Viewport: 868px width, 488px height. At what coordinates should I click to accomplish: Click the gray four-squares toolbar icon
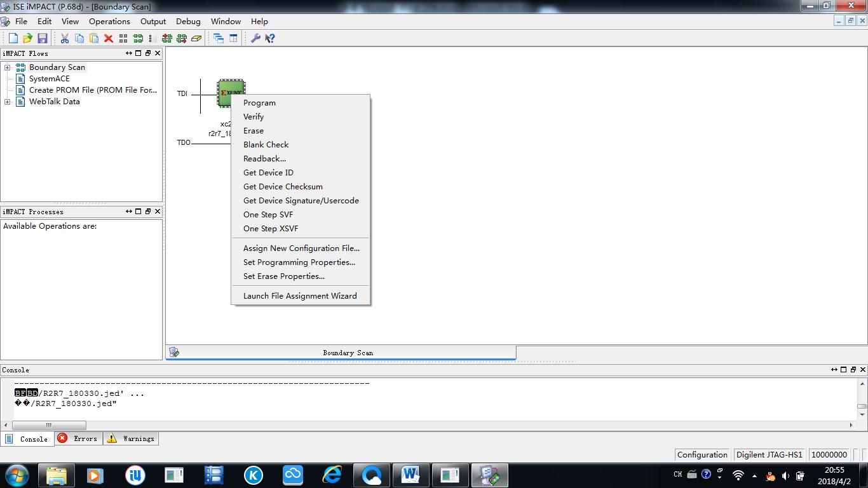pyautogui.click(x=123, y=39)
